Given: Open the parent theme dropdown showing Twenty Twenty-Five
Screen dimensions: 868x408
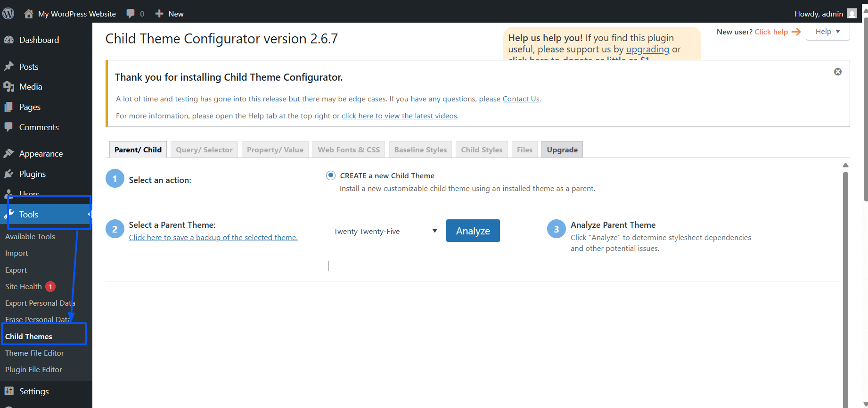Looking at the screenshot, I should (x=385, y=231).
